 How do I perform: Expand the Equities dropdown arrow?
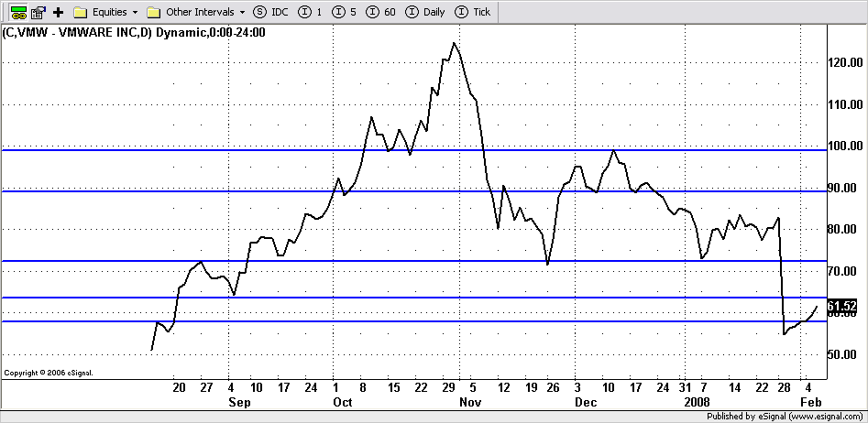pos(135,12)
